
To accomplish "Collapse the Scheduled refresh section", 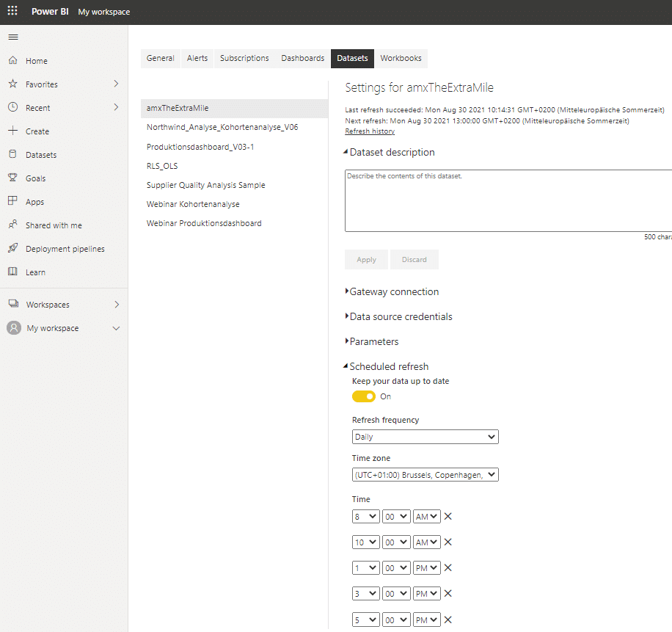I will [x=386, y=366].
